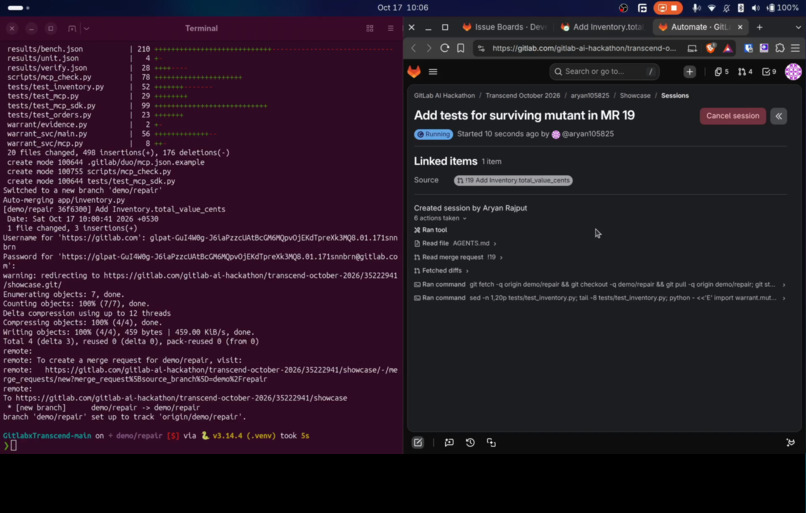
Task: Click the Terminal grid view icon
Action: click(x=370, y=28)
